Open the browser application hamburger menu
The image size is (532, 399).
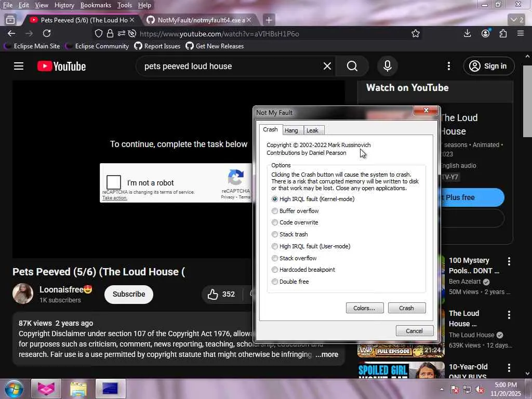(x=521, y=33)
